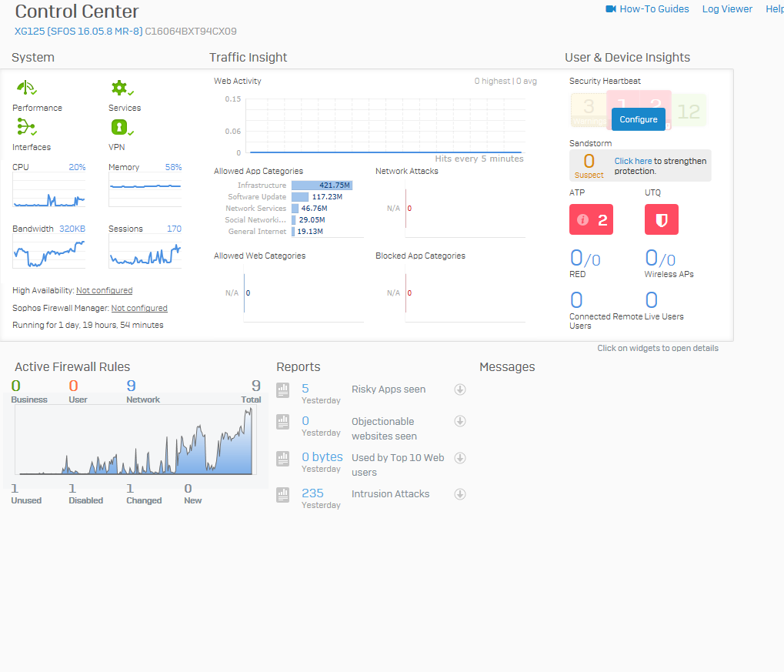The width and height of the screenshot is (784, 672).
Task: Click the report icon beside Intrusion Attacks
Action: [283, 495]
